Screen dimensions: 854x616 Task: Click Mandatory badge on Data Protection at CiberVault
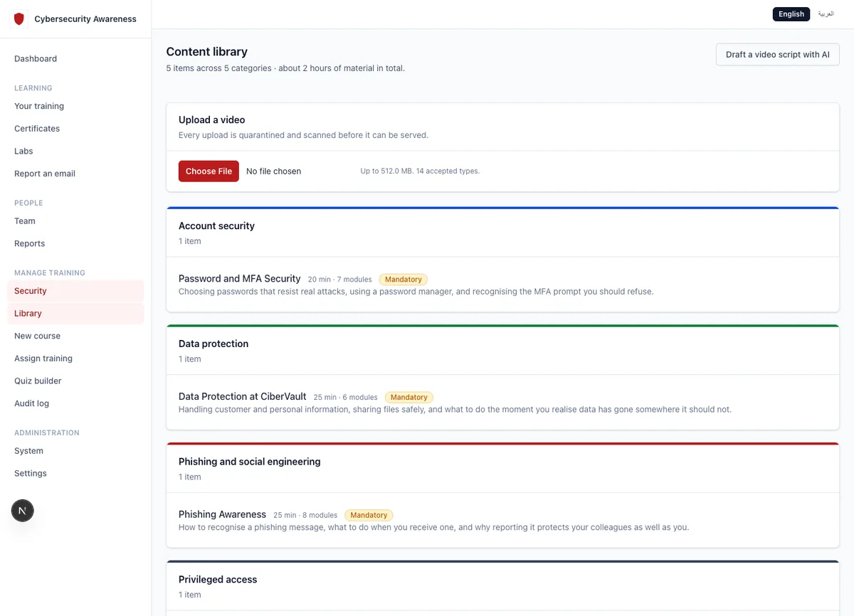coord(409,397)
